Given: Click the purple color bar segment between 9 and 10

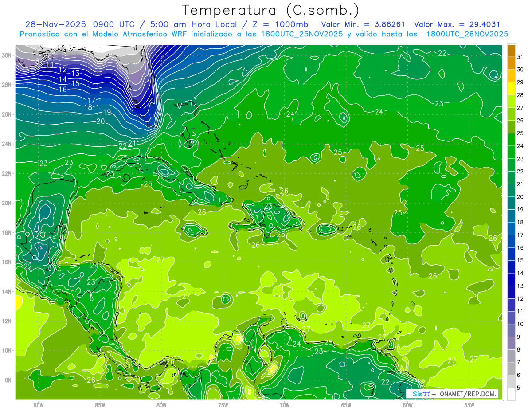Looking at the screenshot, I should tap(511, 330).
